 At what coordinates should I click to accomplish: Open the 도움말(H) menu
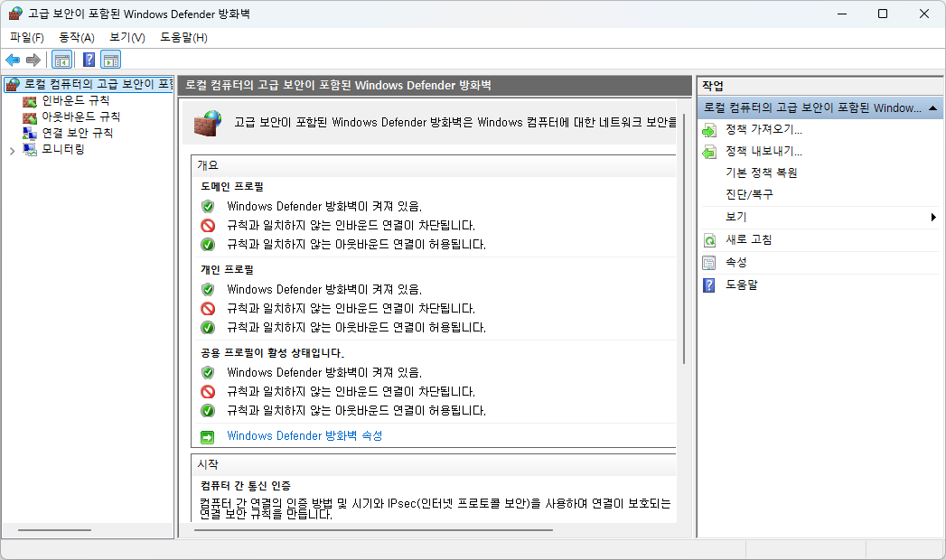point(183,37)
